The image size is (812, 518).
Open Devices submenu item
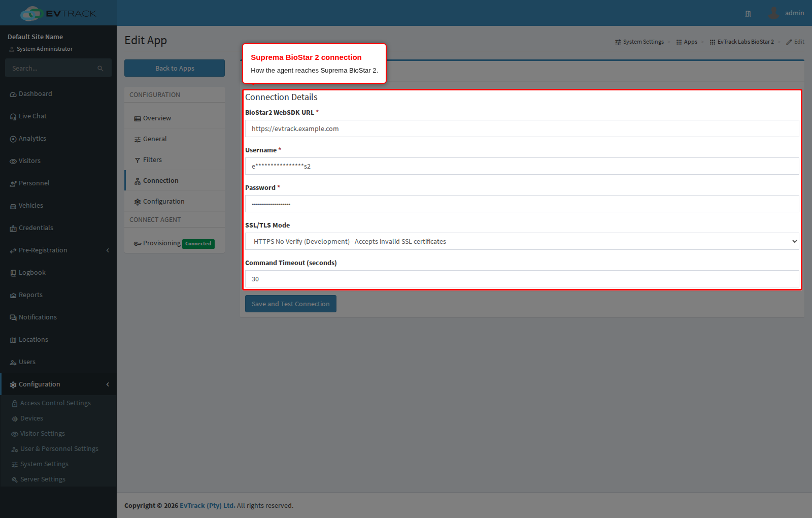click(x=58, y=418)
